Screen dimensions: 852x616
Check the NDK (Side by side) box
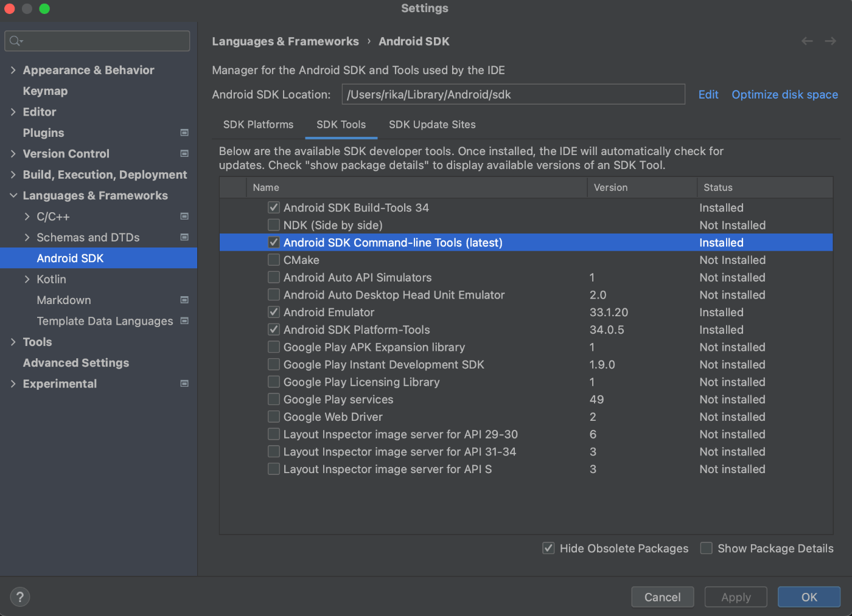(274, 225)
